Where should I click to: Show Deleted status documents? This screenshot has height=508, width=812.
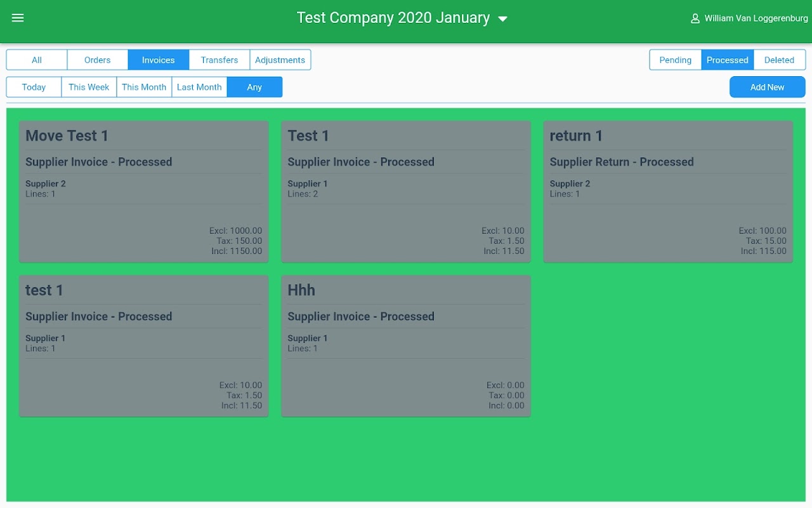tap(780, 60)
